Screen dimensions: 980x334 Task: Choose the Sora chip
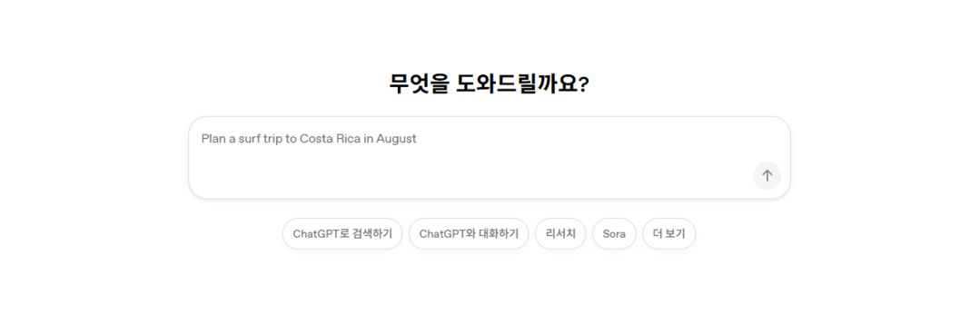pyautogui.click(x=614, y=233)
